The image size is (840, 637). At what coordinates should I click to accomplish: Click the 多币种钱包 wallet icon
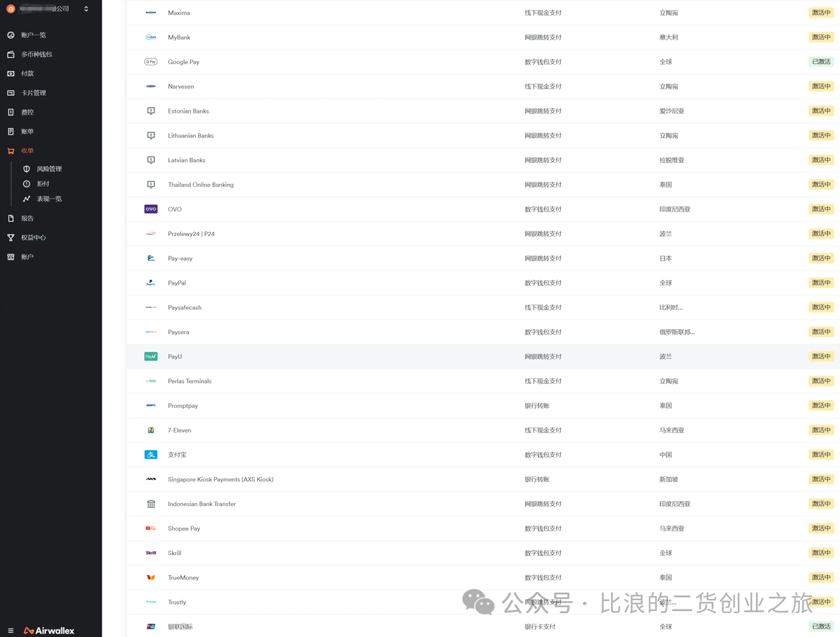(11, 54)
